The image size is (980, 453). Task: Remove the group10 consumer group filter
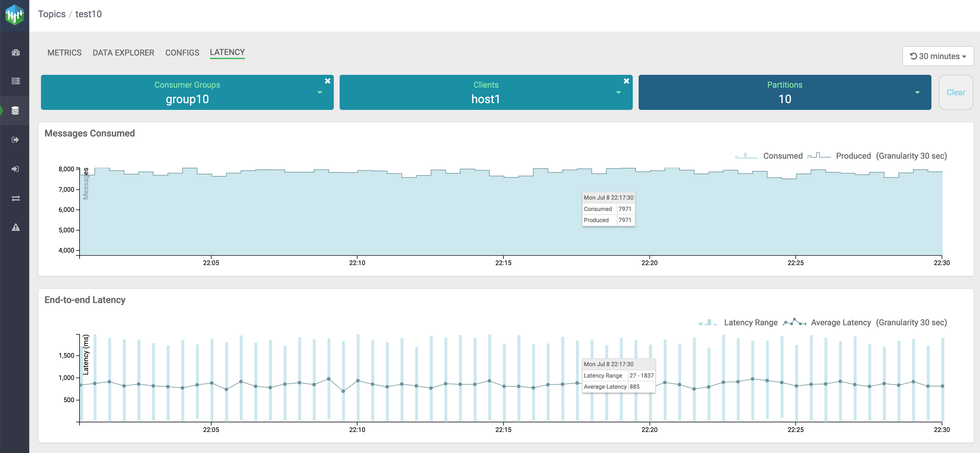tap(328, 81)
